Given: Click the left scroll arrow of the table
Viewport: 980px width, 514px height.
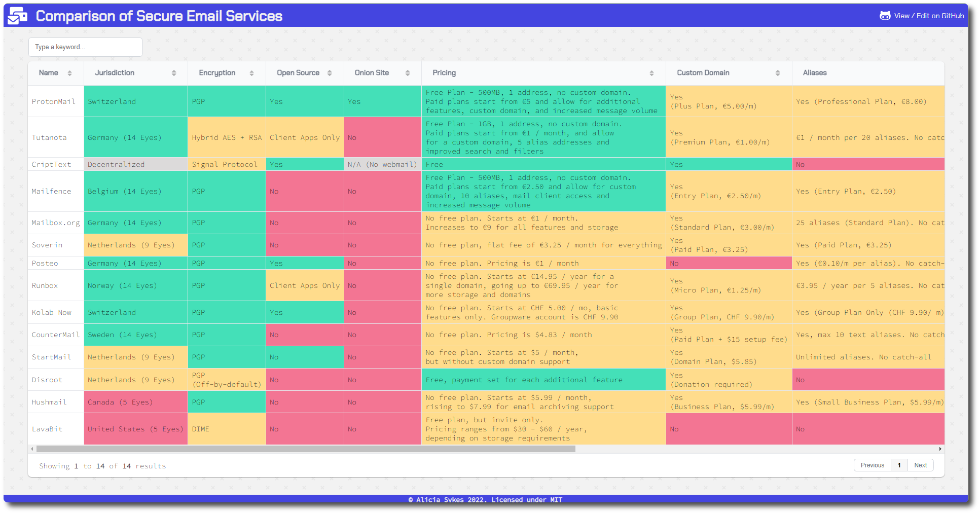Looking at the screenshot, I should click(32, 449).
